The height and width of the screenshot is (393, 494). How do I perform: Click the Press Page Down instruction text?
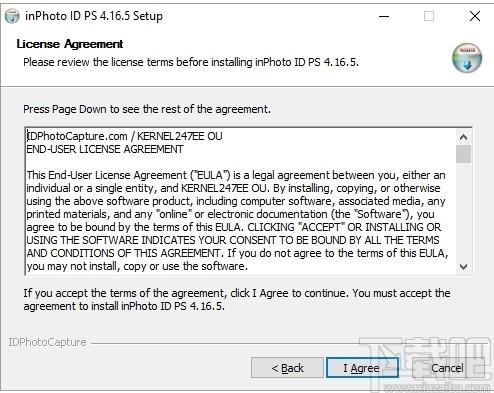147,109
